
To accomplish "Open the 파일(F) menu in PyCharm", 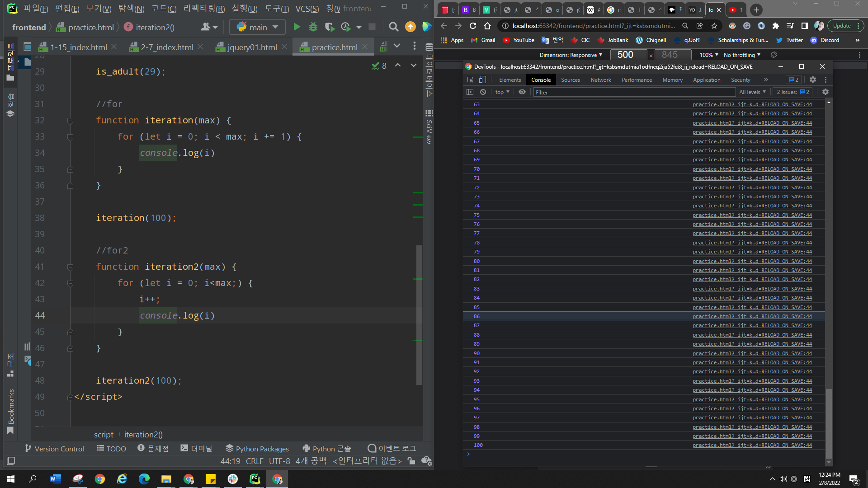I will tap(36, 9).
